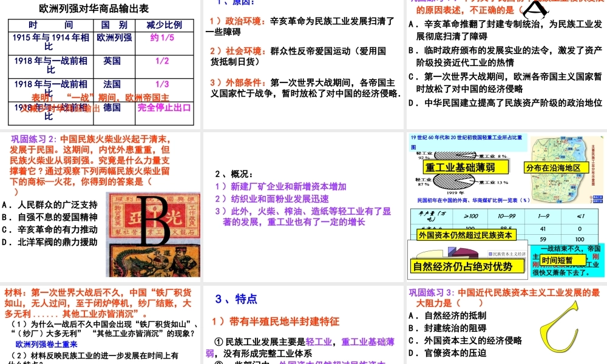Select the table header 国 别
The image size is (607, 364).
point(114,25)
